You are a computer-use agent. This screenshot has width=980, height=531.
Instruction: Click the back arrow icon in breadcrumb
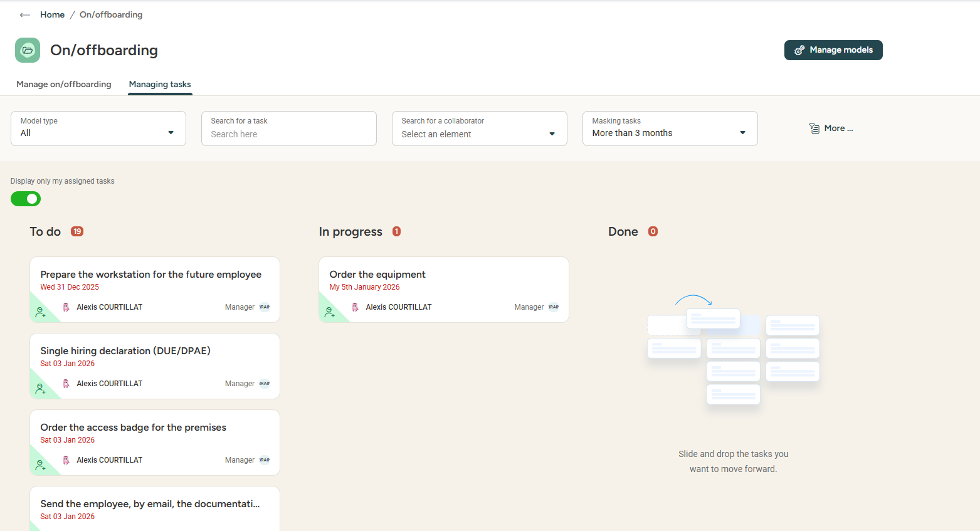pyautogui.click(x=25, y=15)
